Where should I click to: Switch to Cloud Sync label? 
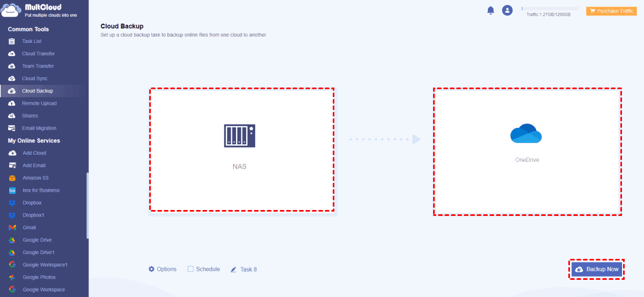35,78
